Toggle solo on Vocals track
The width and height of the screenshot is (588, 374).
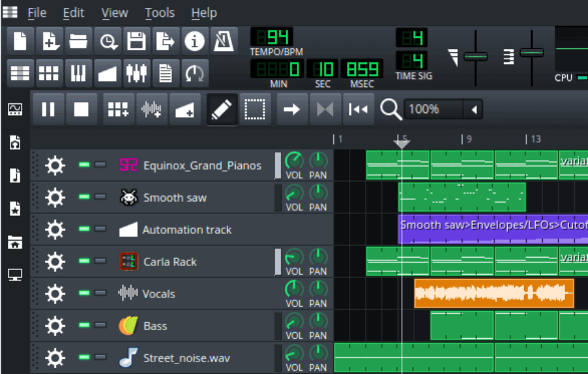[100, 294]
